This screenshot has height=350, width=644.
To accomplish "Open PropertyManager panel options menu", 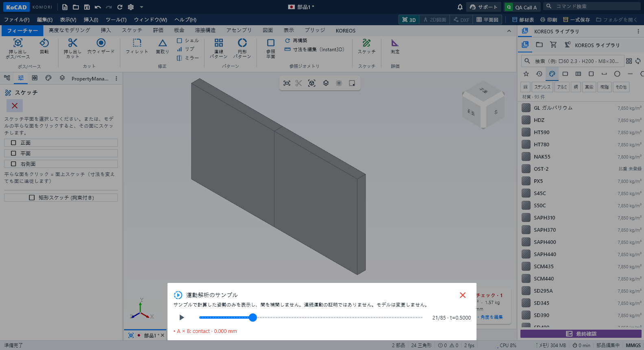I will 116,78.
